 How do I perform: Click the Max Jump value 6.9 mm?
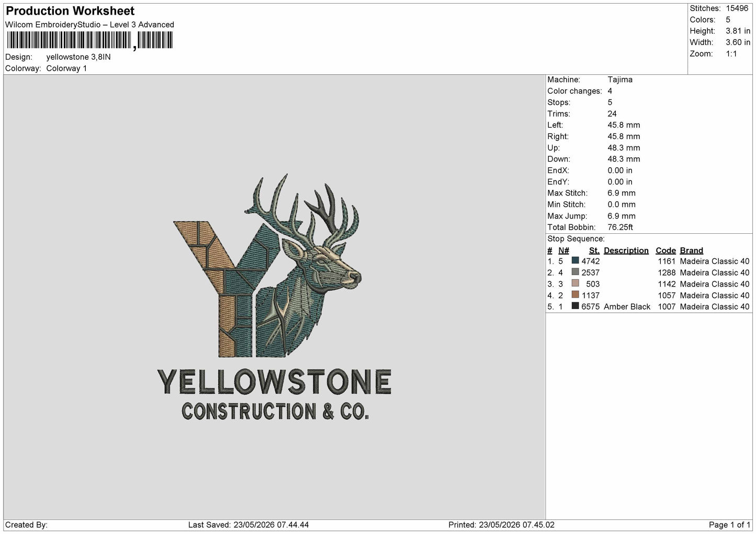[622, 216]
